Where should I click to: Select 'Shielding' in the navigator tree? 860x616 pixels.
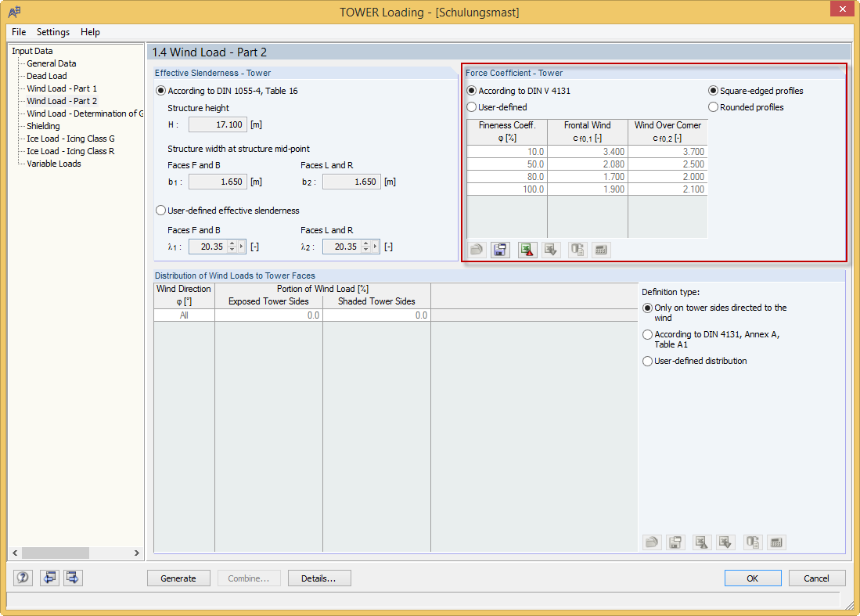click(43, 126)
